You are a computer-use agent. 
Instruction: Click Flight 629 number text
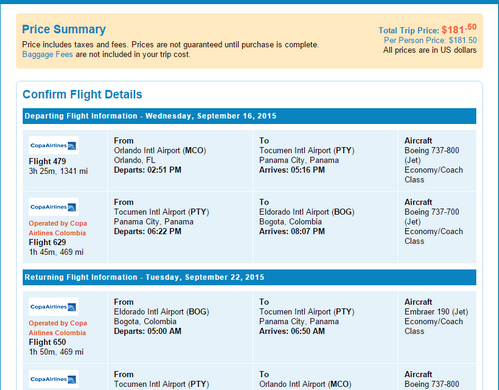[x=47, y=242]
